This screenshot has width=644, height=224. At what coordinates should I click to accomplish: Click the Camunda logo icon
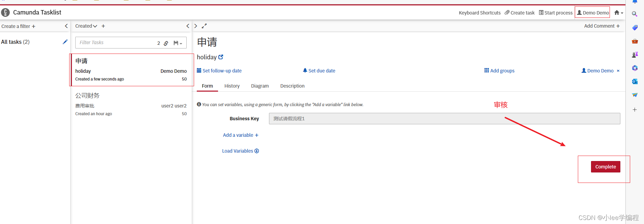point(5,12)
